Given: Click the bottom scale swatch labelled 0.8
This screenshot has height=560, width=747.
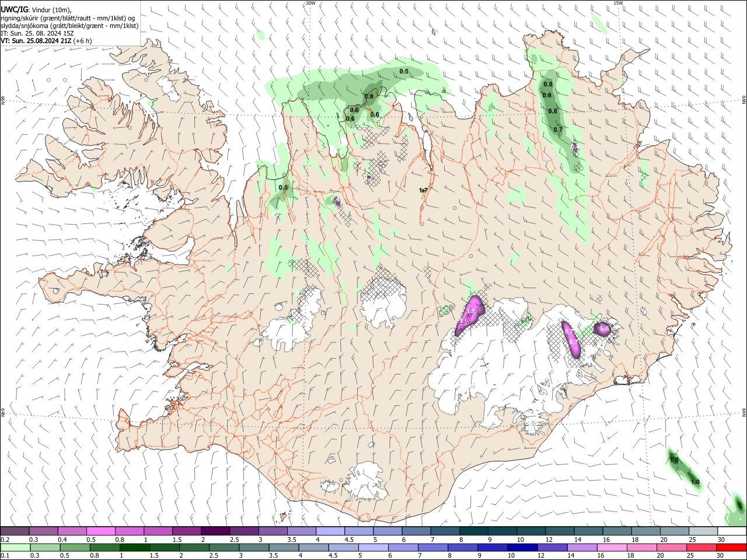Looking at the screenshot, I should 104,547.
